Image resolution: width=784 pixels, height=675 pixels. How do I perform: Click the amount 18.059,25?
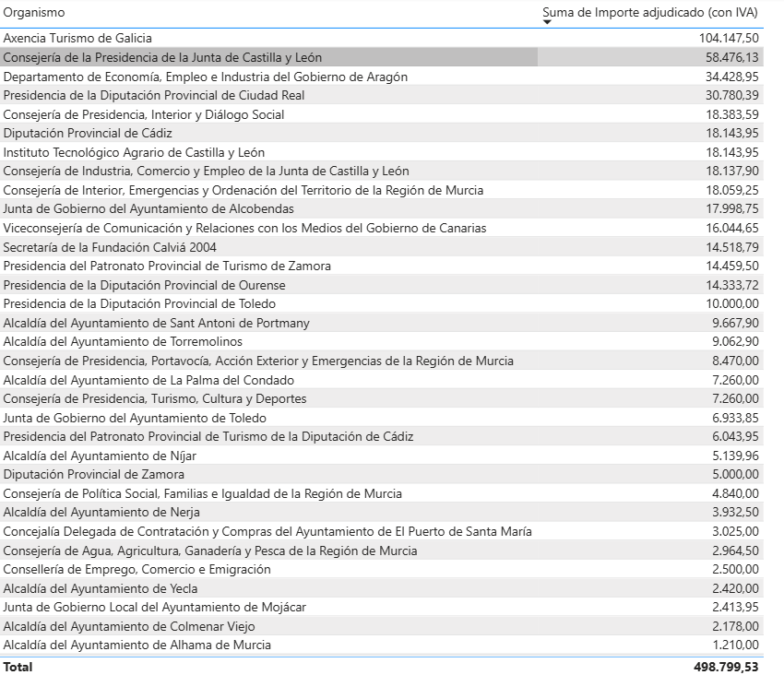click(x=732, y=191)
